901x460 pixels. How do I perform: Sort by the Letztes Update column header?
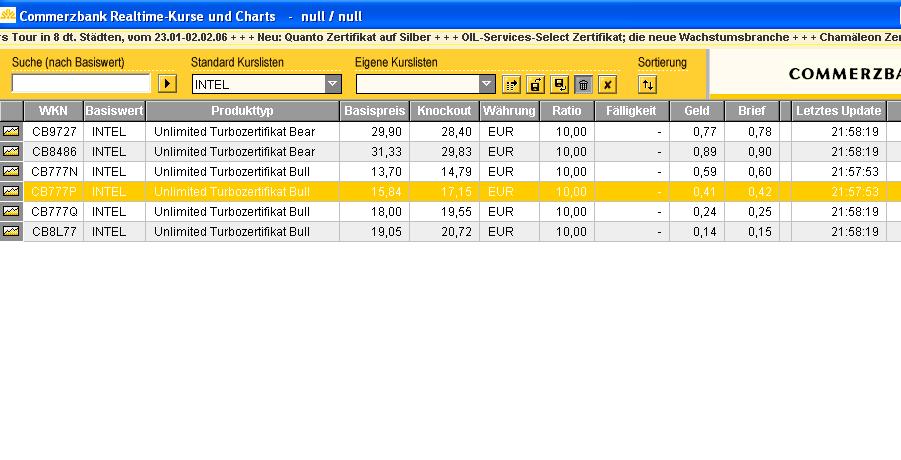tap(838, 111)
